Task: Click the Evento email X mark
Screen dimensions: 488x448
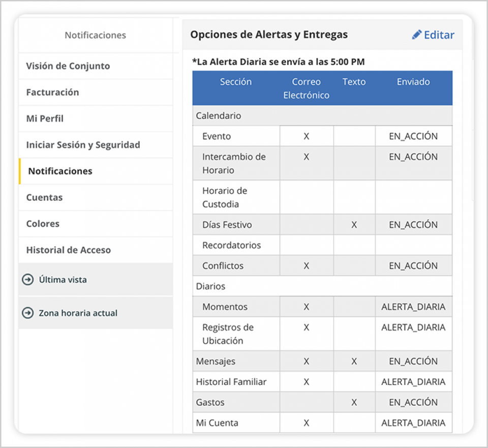Action: tap(306, 136)
